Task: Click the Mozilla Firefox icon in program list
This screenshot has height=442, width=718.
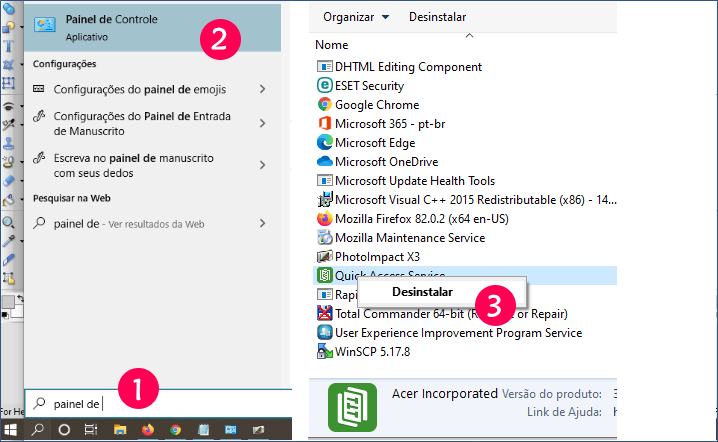Action: (324, 218)
